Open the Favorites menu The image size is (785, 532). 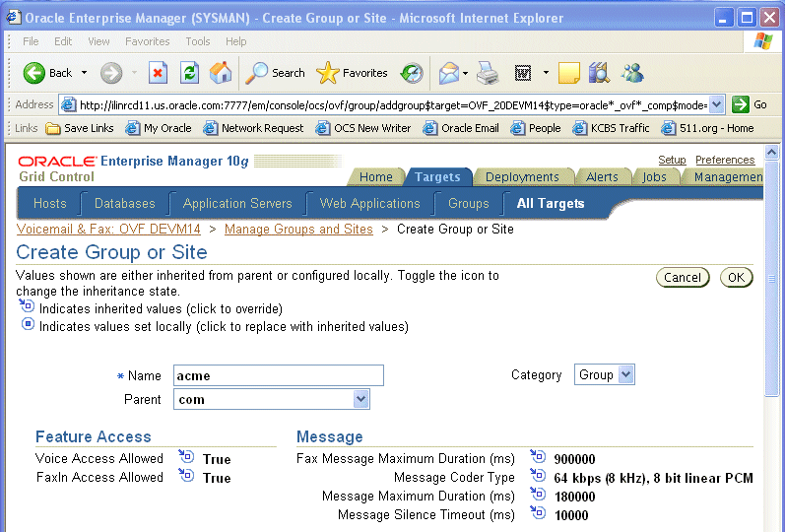coord(147,41)
